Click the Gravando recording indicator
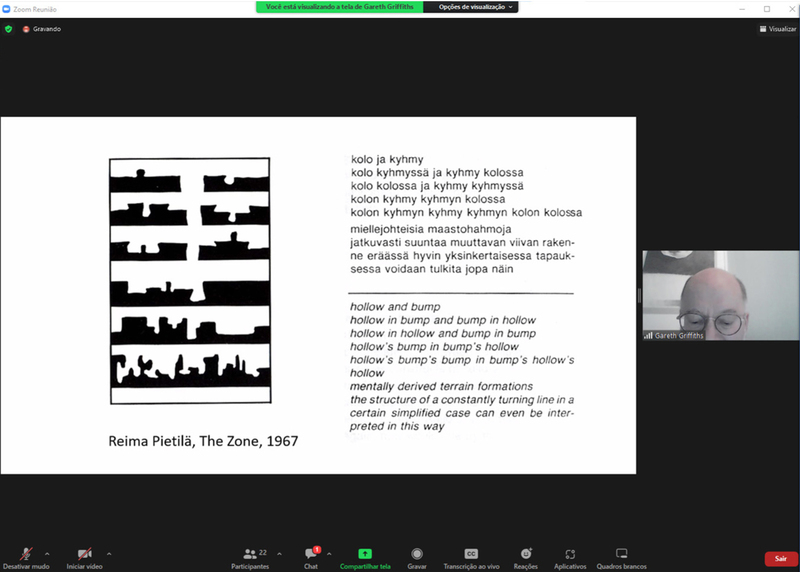This screenshot has height=572, width=800. pos(42,29)
